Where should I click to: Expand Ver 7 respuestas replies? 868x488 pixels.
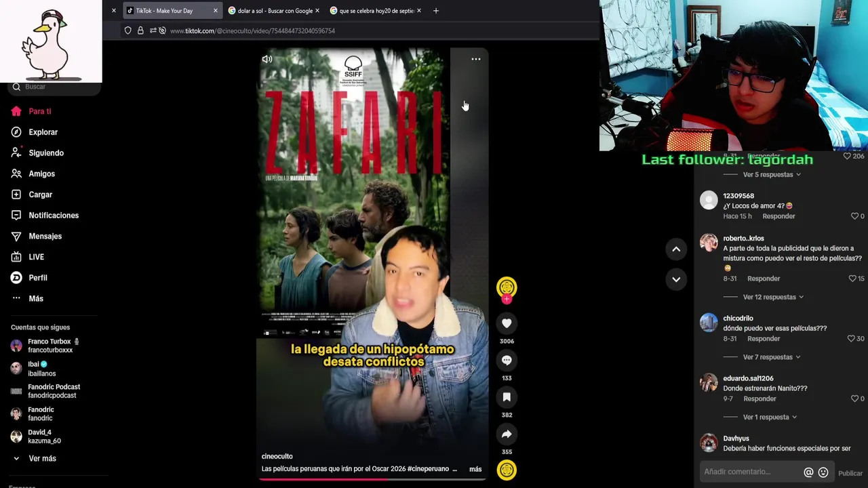pos(772,357)
